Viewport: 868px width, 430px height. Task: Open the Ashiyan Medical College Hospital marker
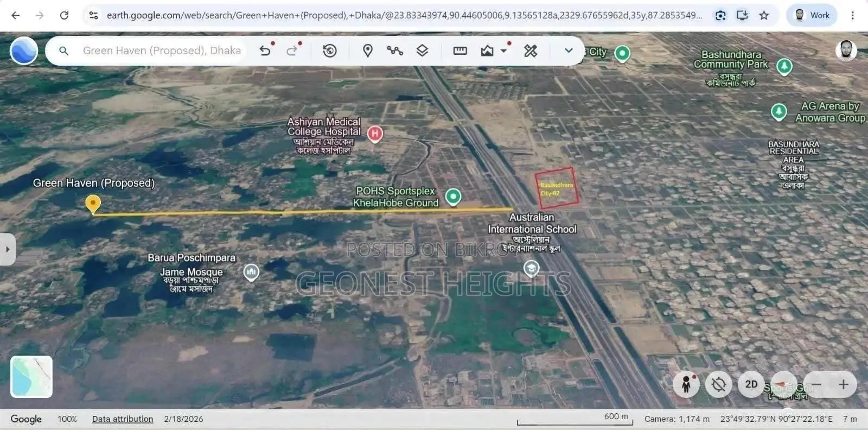375,134
